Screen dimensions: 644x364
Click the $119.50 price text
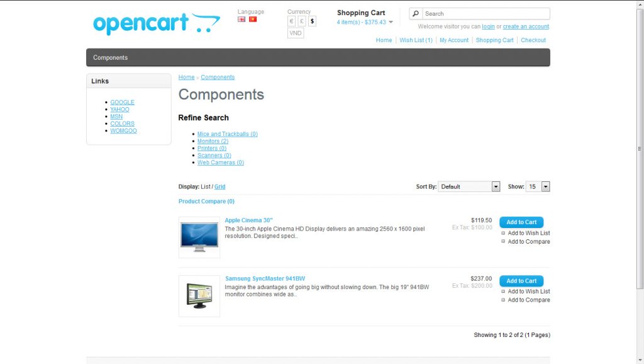tap(481, 220)
